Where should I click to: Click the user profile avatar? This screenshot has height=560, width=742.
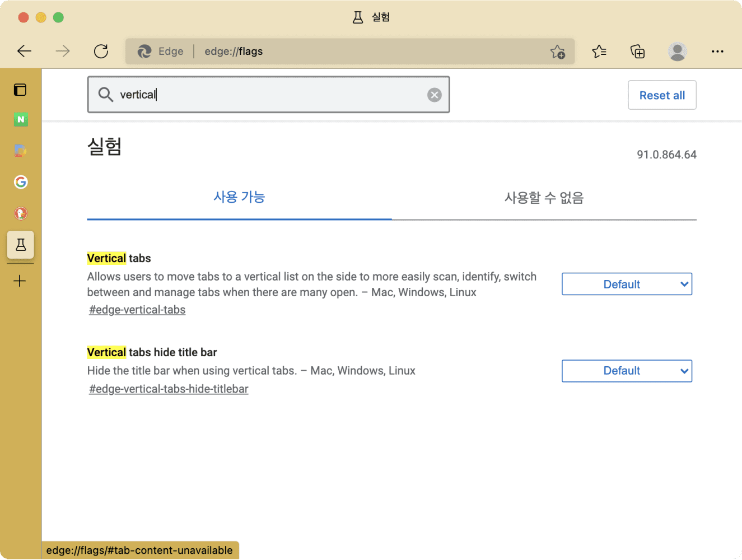coord(677,52)
